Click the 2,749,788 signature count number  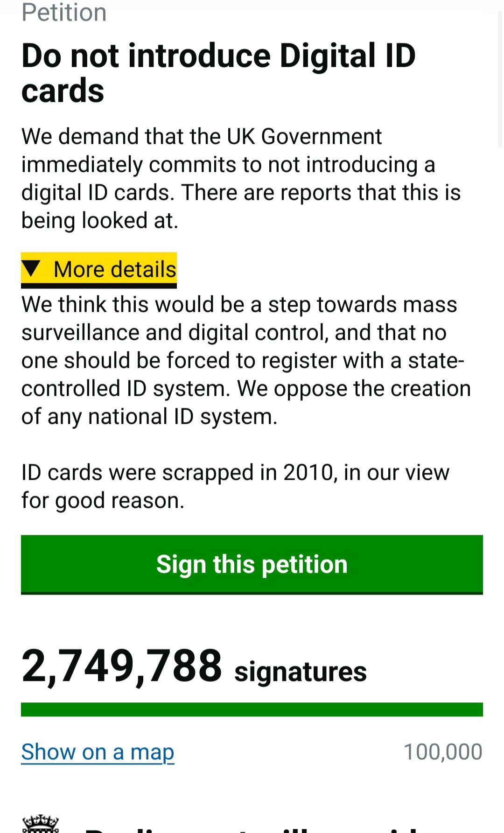pyautogui.click(x=122, y=666)
